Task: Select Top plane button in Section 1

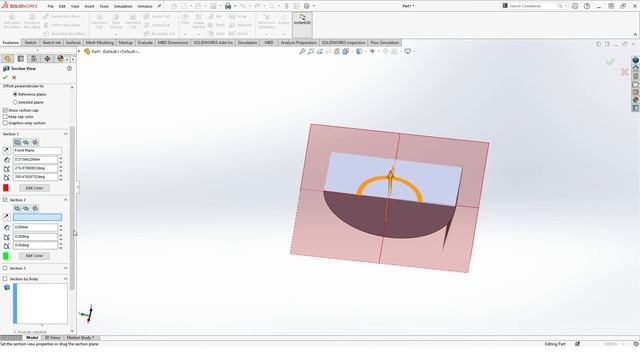Action: click(x=26, y=142)
